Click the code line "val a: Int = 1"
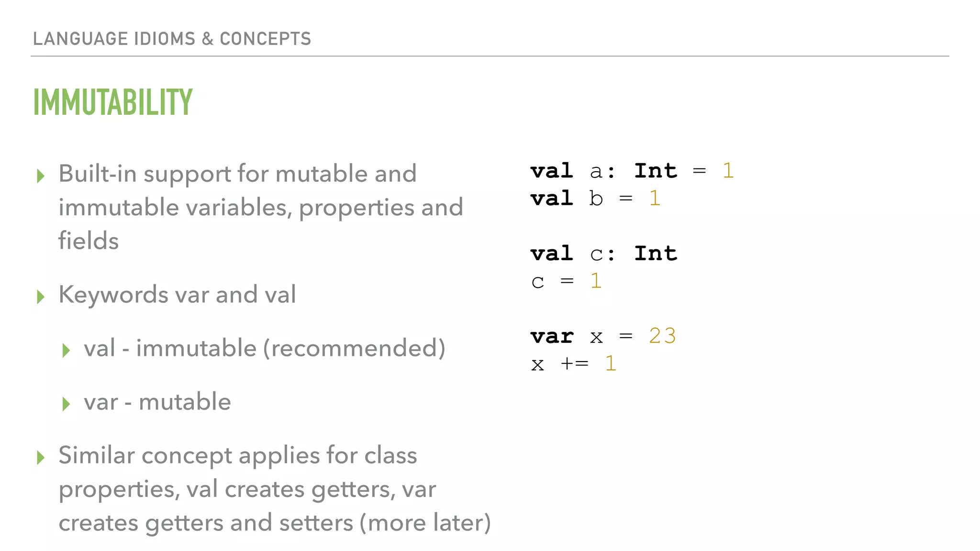 [632, 171]
